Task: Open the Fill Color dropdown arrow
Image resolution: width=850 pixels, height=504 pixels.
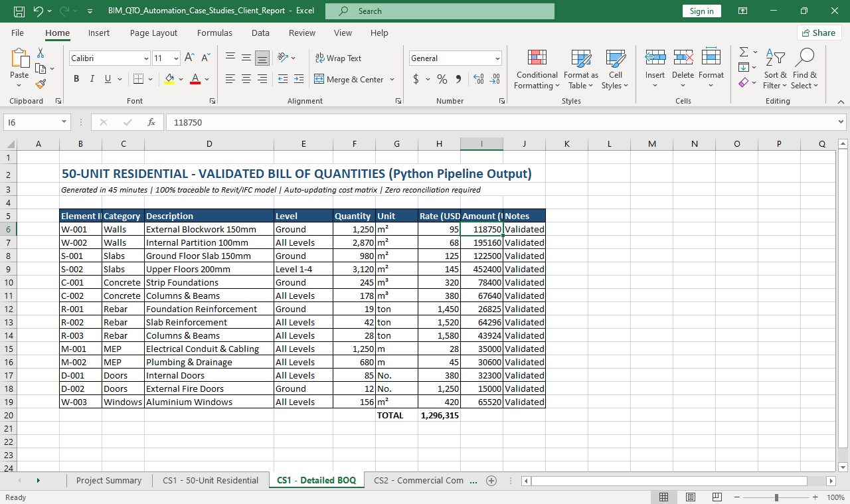Action: coord(181,79)
